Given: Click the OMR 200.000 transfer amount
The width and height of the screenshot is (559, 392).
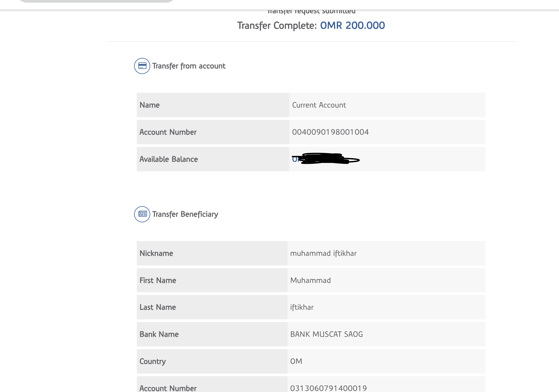Looking at the screenshot, I should click(352, 25).
